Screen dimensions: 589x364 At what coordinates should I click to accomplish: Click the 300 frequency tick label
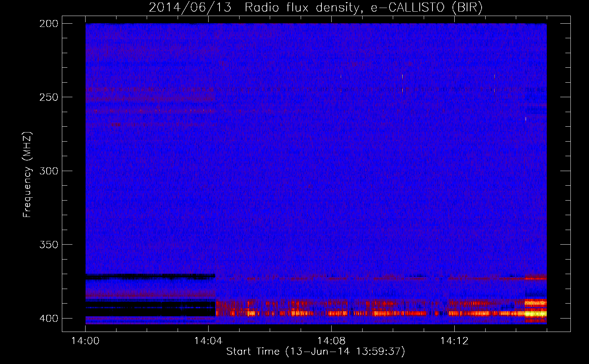pos(49,171)
